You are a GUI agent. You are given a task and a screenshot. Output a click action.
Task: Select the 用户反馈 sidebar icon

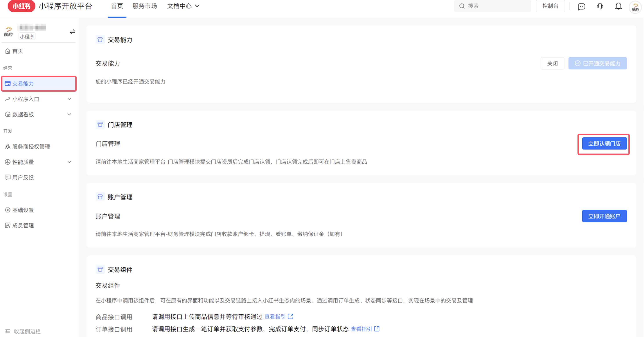click(7, 177)
